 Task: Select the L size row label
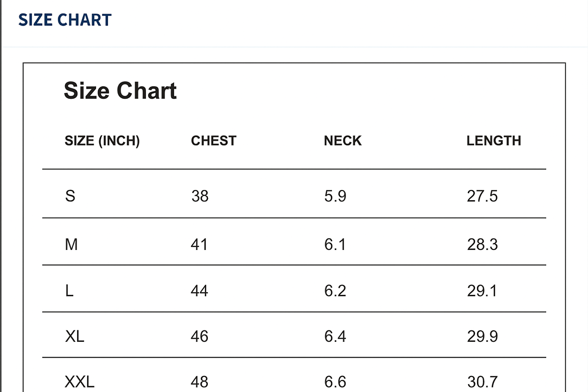pyautogui.click(x=69, y=291)
